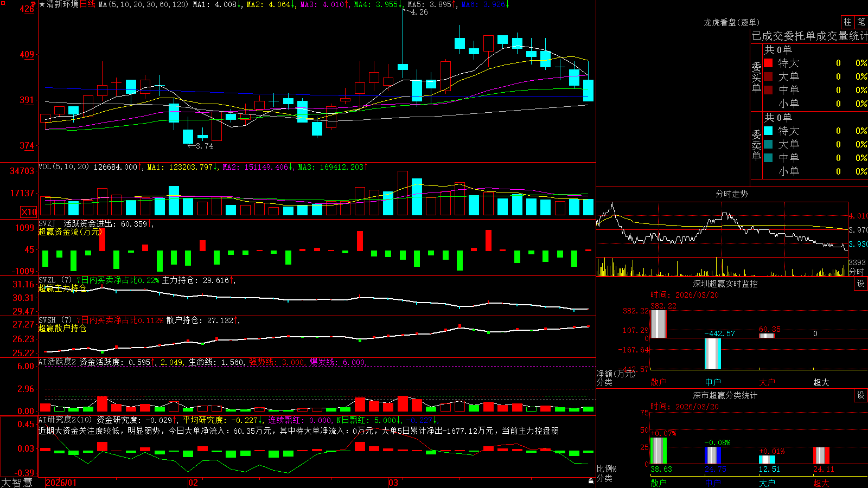Click the SVZL (7) indicator label
This screenshot has width=868, height=488.
[x=55, y=280]
